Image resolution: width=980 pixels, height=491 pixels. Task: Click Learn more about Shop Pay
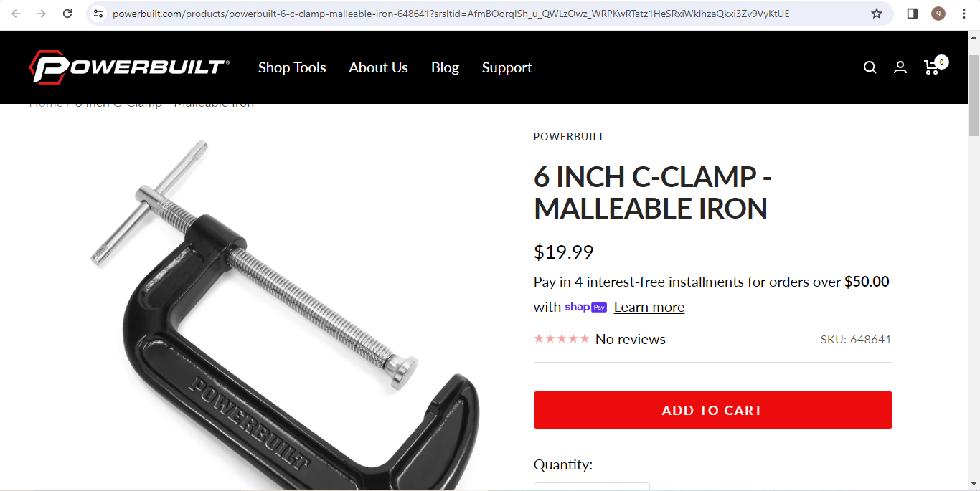[649, 307]
